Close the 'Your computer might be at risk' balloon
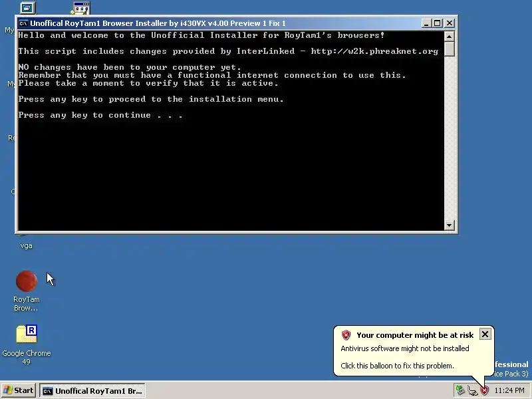532x399 pixels. [x=485, y=334]
